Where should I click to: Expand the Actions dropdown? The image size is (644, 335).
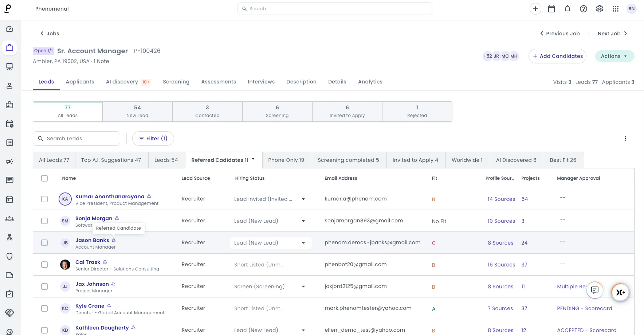click(614, 56)
